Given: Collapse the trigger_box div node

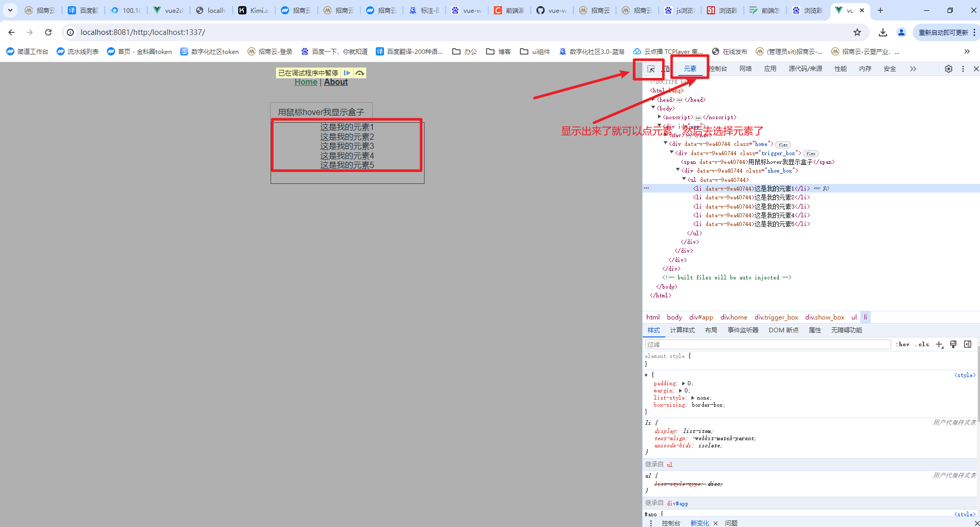Looking at the screenshot, I should tap(672, 153).
